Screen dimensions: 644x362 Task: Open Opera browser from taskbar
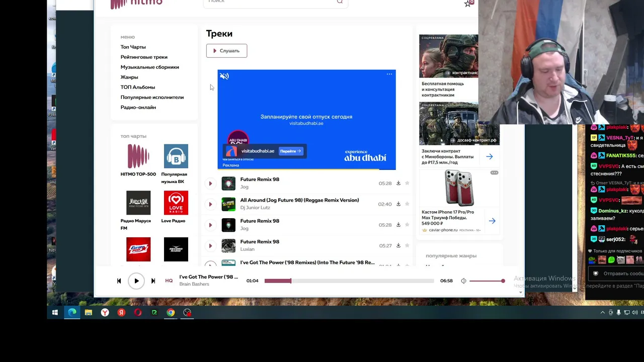(x=138, y=313)
